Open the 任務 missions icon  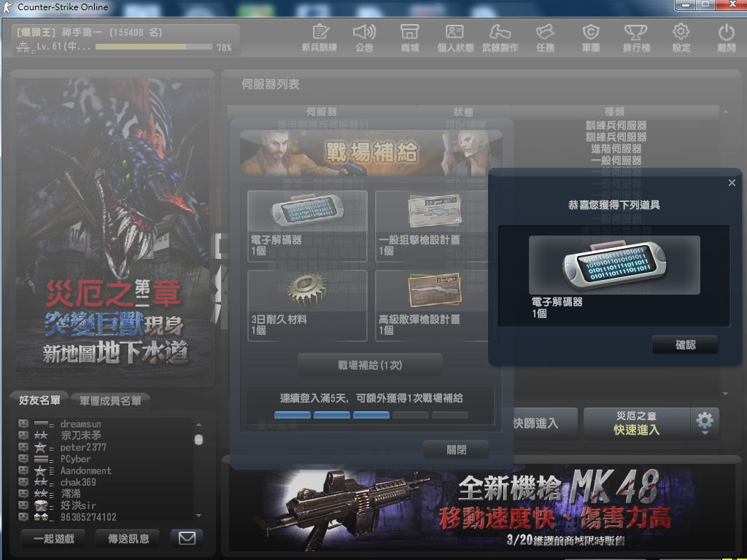pos(545,38)
